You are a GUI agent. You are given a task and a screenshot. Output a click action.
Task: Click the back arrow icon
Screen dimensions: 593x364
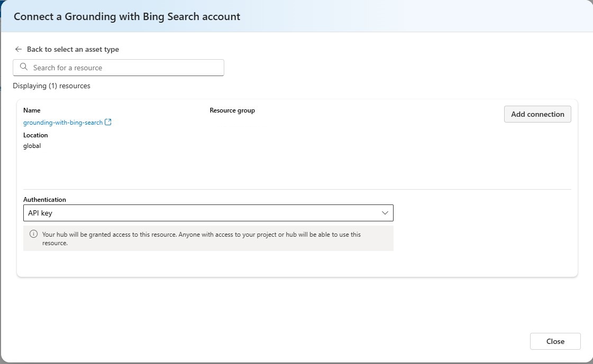click(x=19, y=49)
